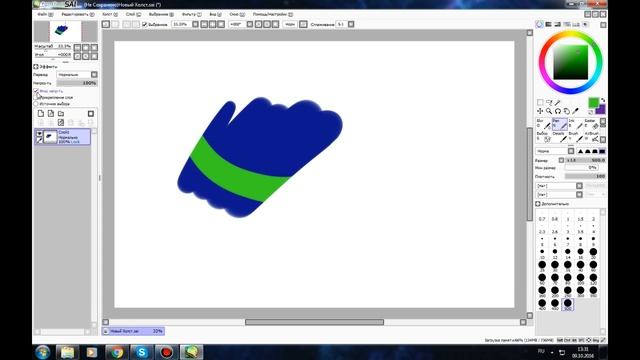Adjust the brush density slider
The height and width of the screenshot is (360, 640).
(585, 176)
